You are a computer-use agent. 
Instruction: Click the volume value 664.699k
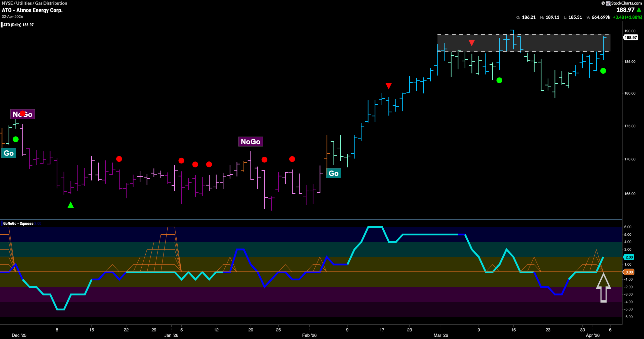click(x=601, y=17)
